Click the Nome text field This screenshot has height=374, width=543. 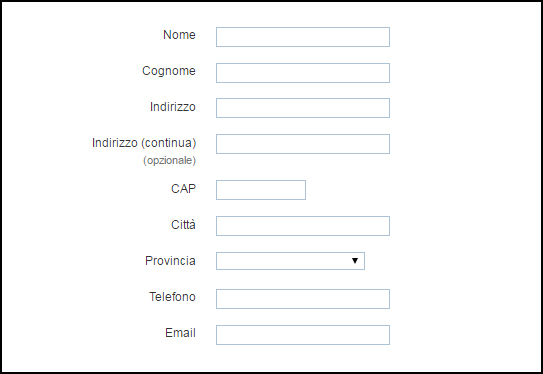pyautogui.click(x=303, y=37)
